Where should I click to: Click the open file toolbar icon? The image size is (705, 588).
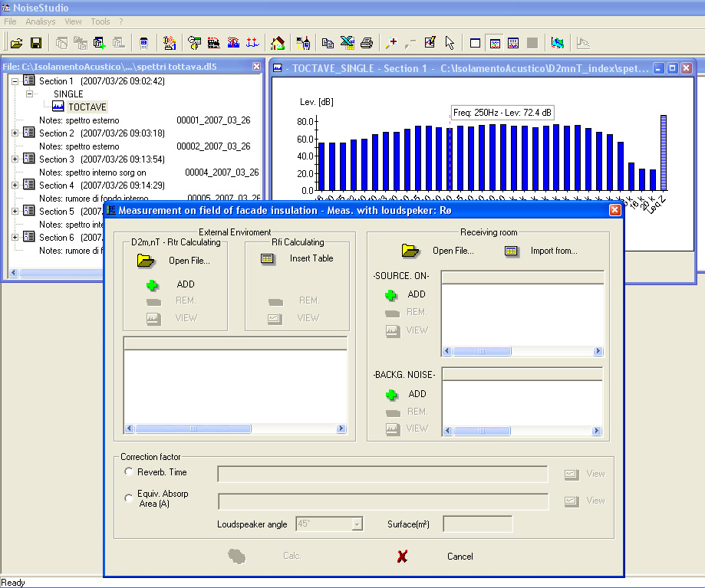click(17, 43)
